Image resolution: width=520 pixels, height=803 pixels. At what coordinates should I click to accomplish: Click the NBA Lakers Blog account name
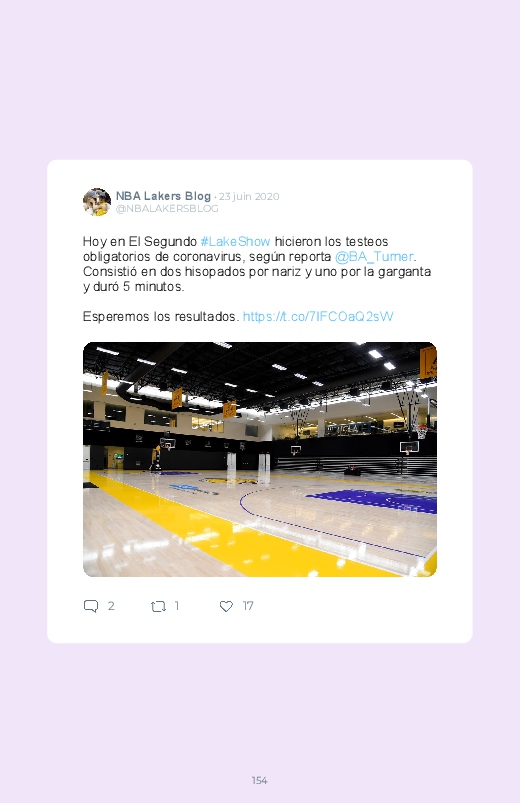coord(163,196)
